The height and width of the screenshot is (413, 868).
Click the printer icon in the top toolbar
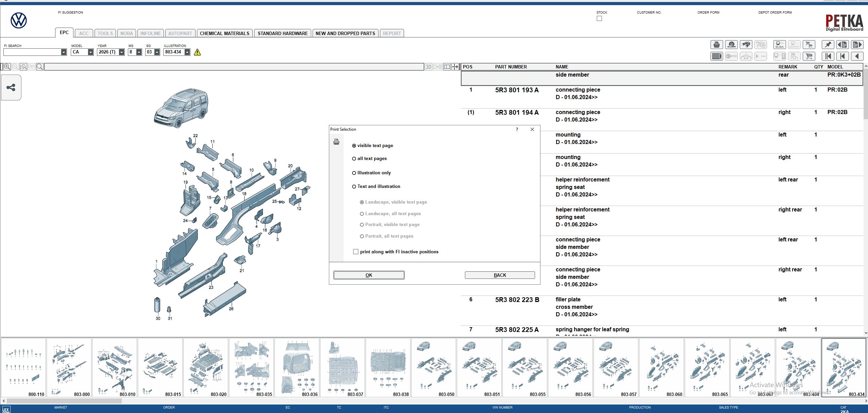coord(716,45)
